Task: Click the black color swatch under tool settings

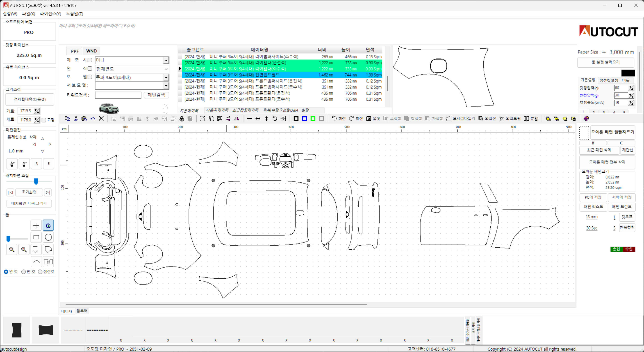Action: (x=628, y=73)
